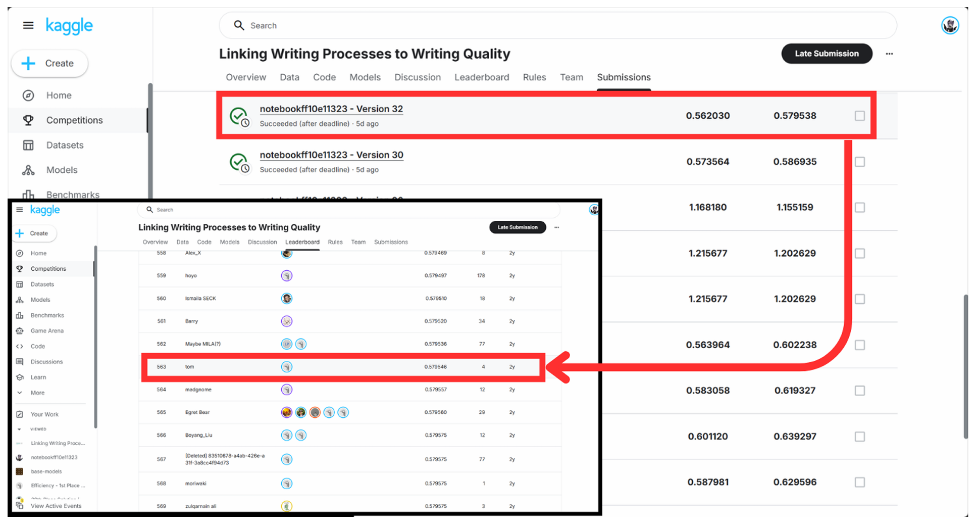Select the Competitions trophy icon in the main sidebar
Image resolution: width=980 pixels, height=526 pixels.
tap(28, 120)
